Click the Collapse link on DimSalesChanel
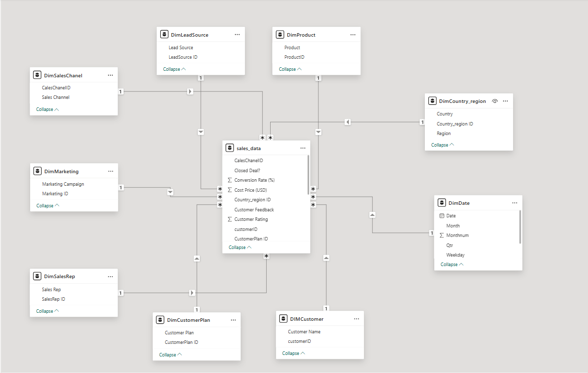 coord(47,109)
